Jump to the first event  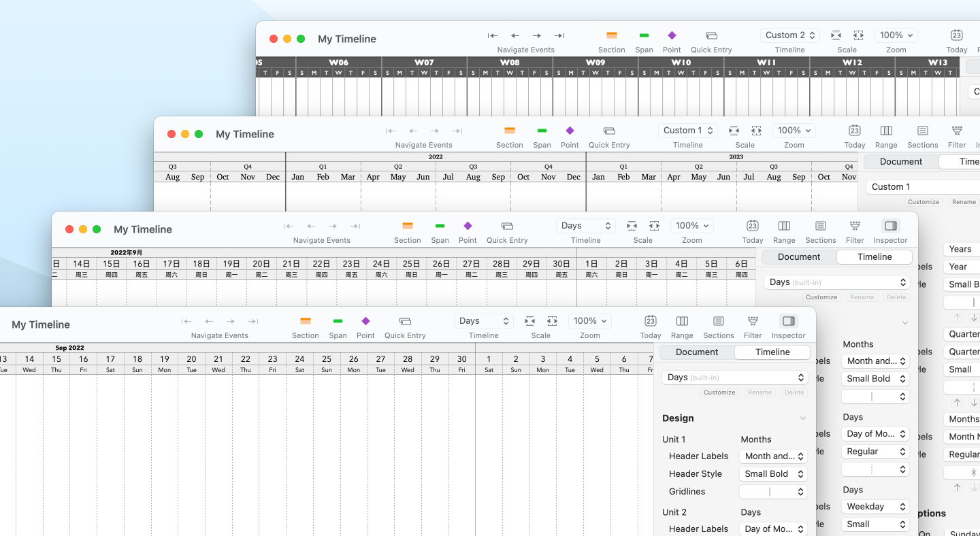186,321
